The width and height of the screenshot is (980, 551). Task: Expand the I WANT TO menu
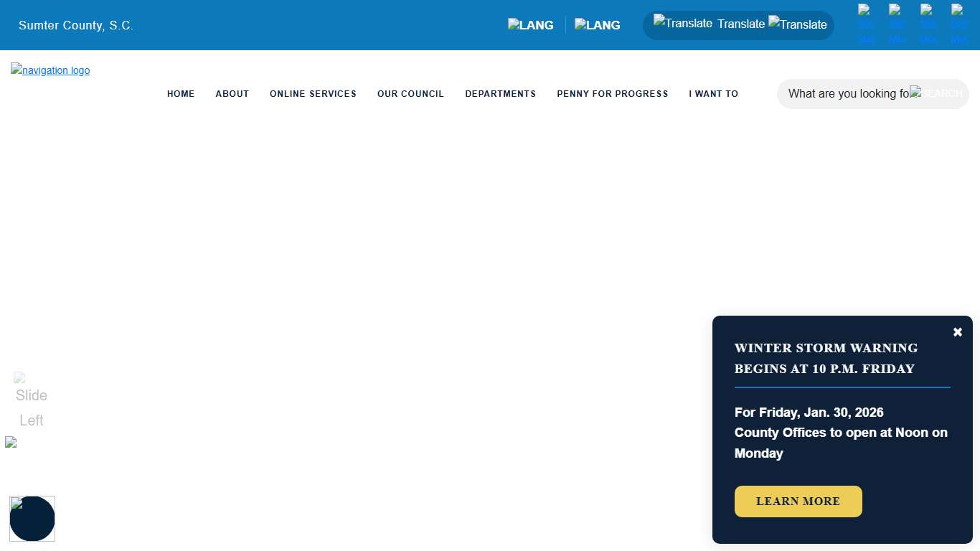click(x=713, y=94)
